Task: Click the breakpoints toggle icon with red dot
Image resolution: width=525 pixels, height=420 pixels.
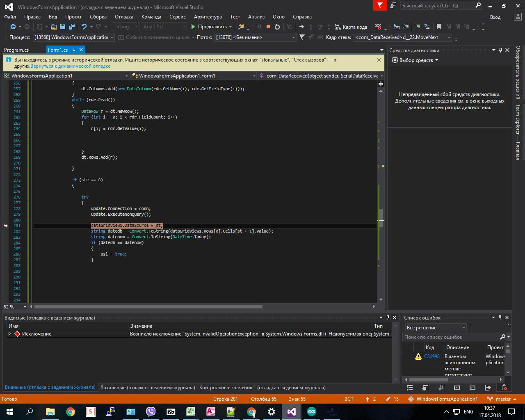Action: pos(378,27)
